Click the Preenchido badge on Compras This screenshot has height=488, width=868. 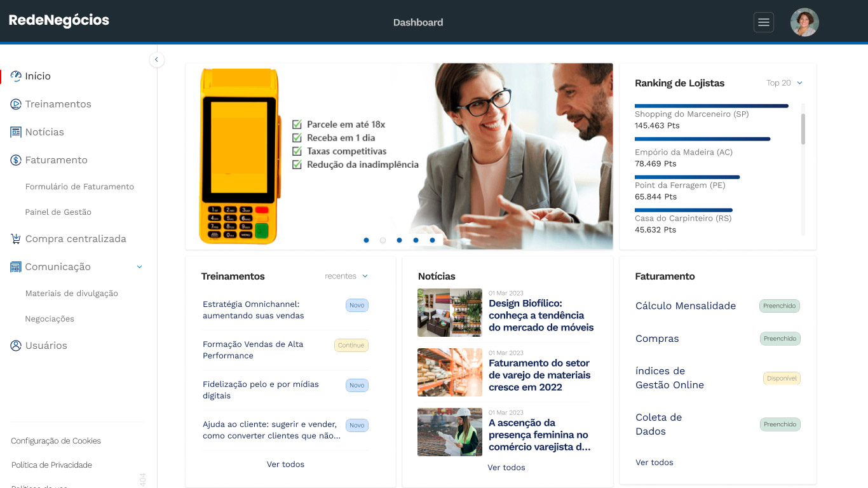pos(780,339)
